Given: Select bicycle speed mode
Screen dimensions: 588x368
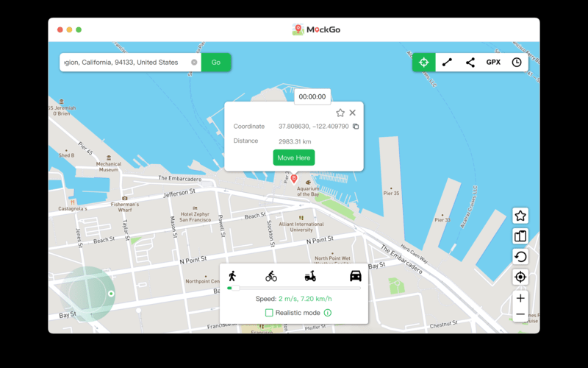Looking at the screenshot, I should (271, 277).
